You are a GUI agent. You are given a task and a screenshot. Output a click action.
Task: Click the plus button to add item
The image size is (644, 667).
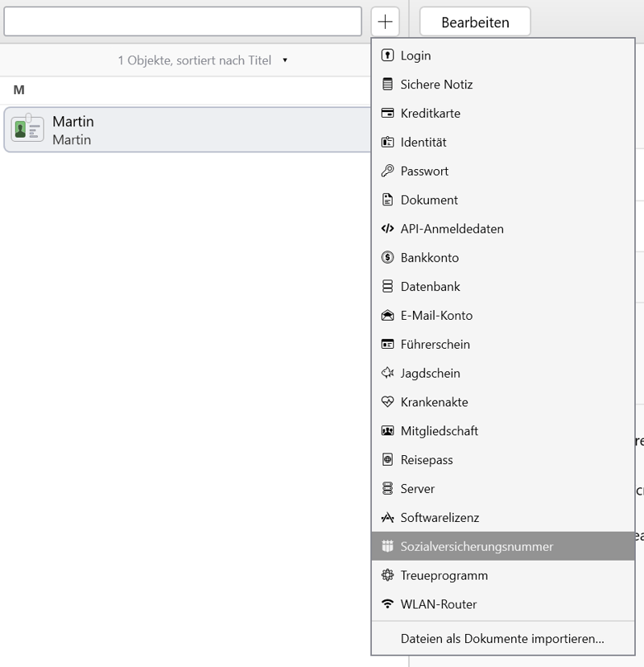point(385,22)
